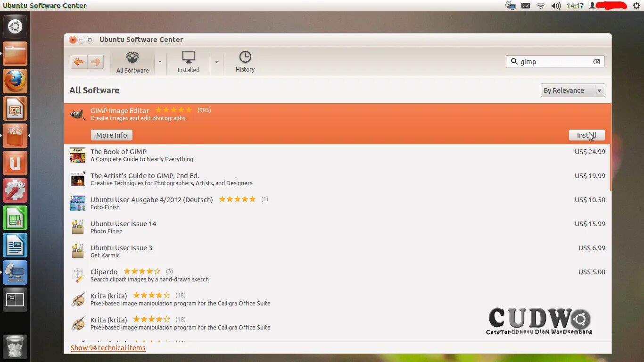Click the Show 94 technical items link
Image resolution: width=644 pixels, height=362 pixels.
[x=108, y=348]
